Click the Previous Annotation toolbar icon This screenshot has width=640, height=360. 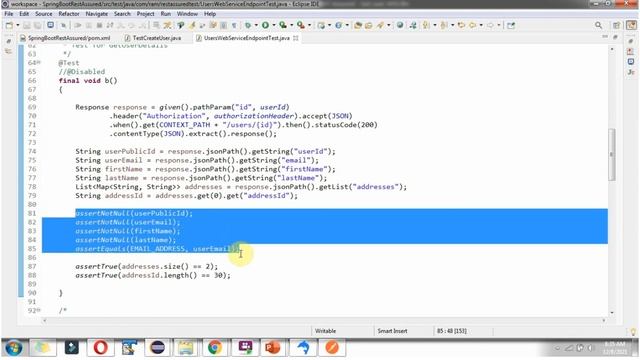coord(444,25)
